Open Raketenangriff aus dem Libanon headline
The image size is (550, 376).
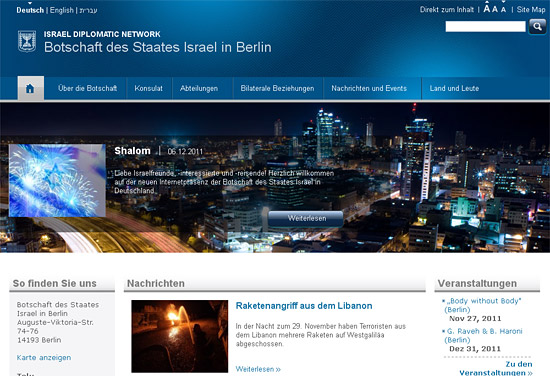[x=304, y=306]
